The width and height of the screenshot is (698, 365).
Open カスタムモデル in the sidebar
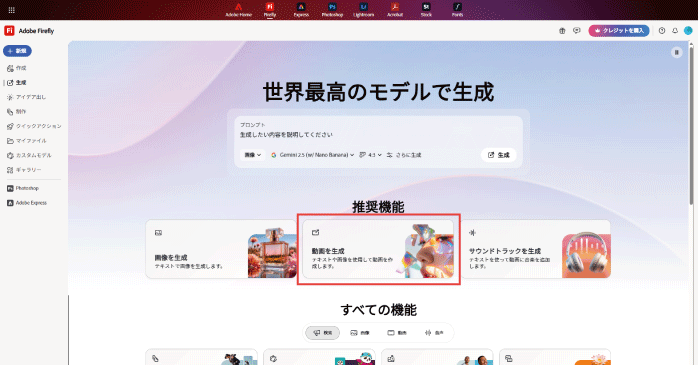pyautogui.click(x=29, y=155)
